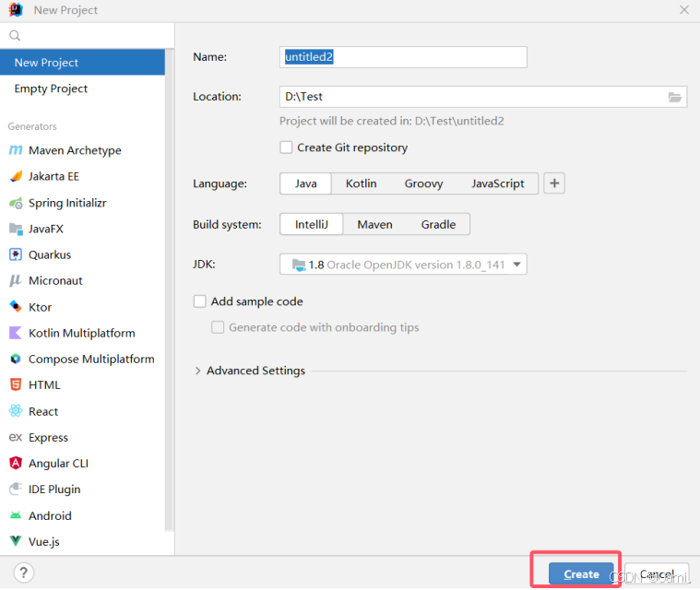
Task: Click the Compose Multiplatform icon
Action: tap(16, 359)
